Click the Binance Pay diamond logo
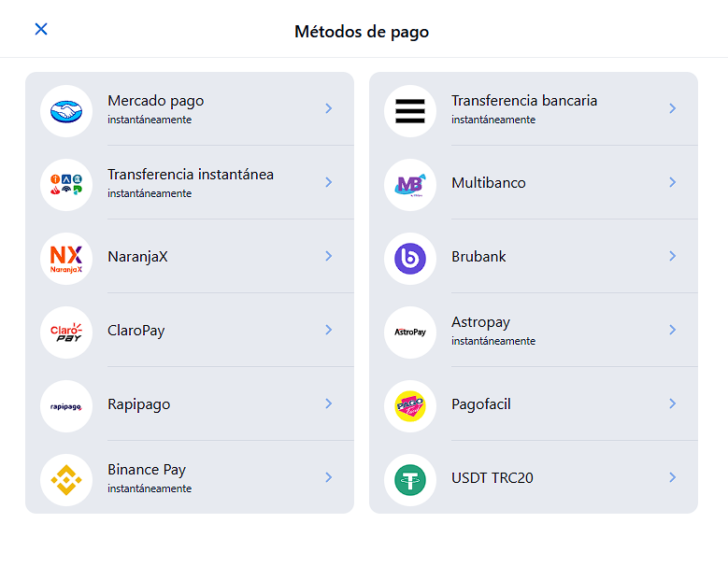The width and height of the screenshot is (728, 566). coord(66,479)
